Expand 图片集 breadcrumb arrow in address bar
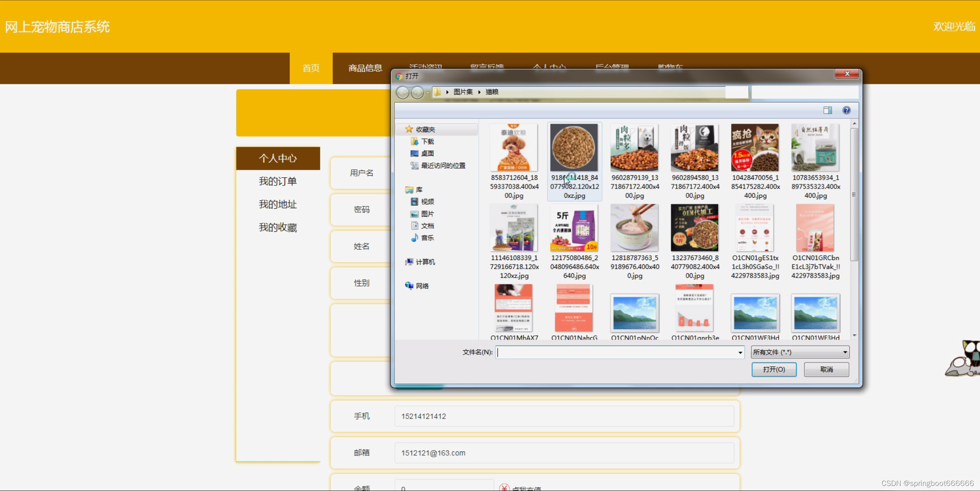Viewport: 980px width, 491px height. coord(479,92)
